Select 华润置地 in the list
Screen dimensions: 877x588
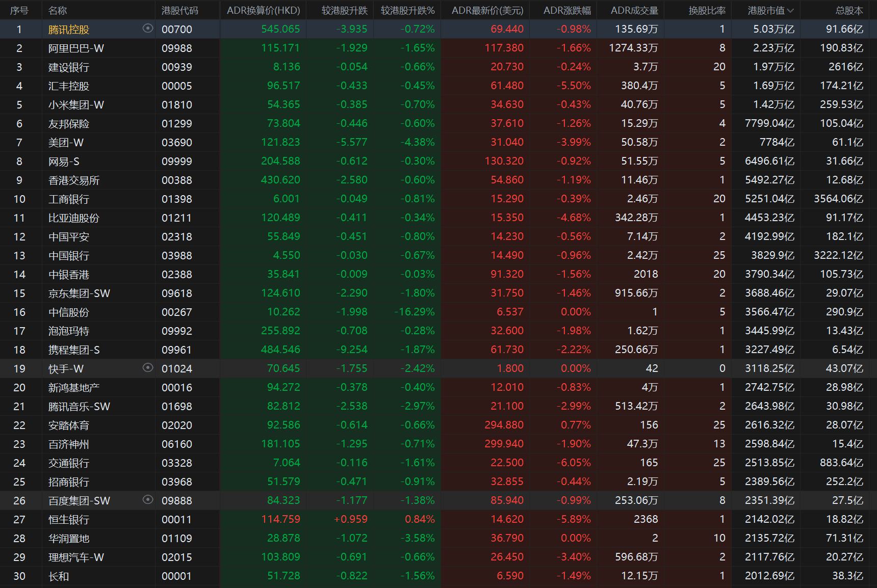point(69,538)
